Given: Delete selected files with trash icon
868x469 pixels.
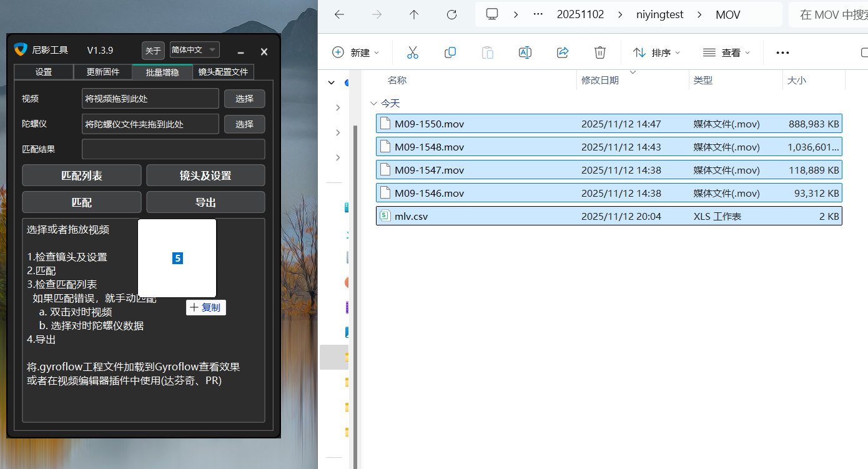Looking at the screenshot, I should [600, 52].
